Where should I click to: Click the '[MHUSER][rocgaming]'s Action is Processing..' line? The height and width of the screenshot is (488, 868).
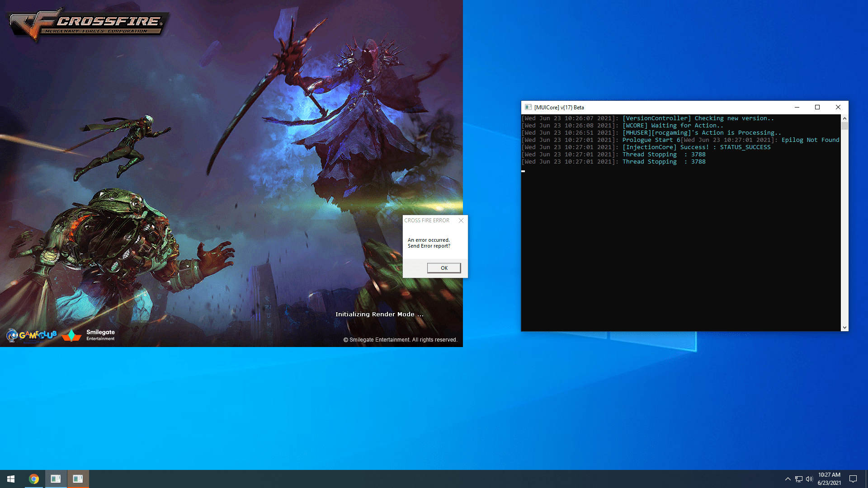click(702, 133)
